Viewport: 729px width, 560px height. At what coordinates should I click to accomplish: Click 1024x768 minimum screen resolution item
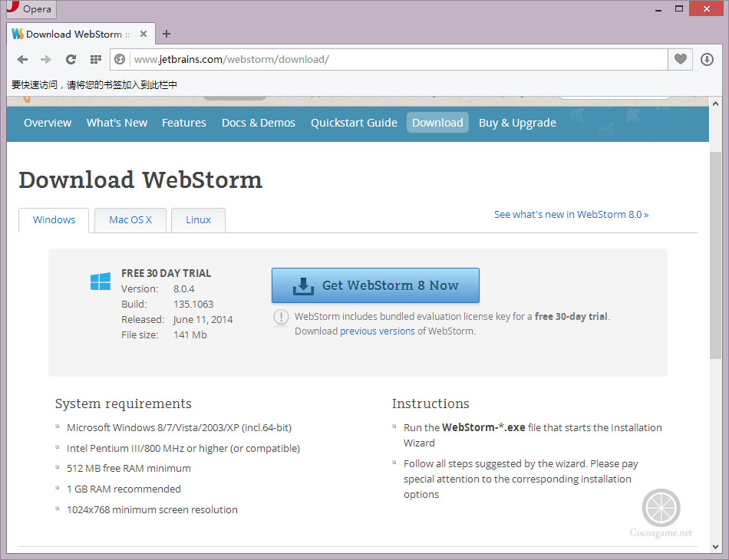point(152,510)
